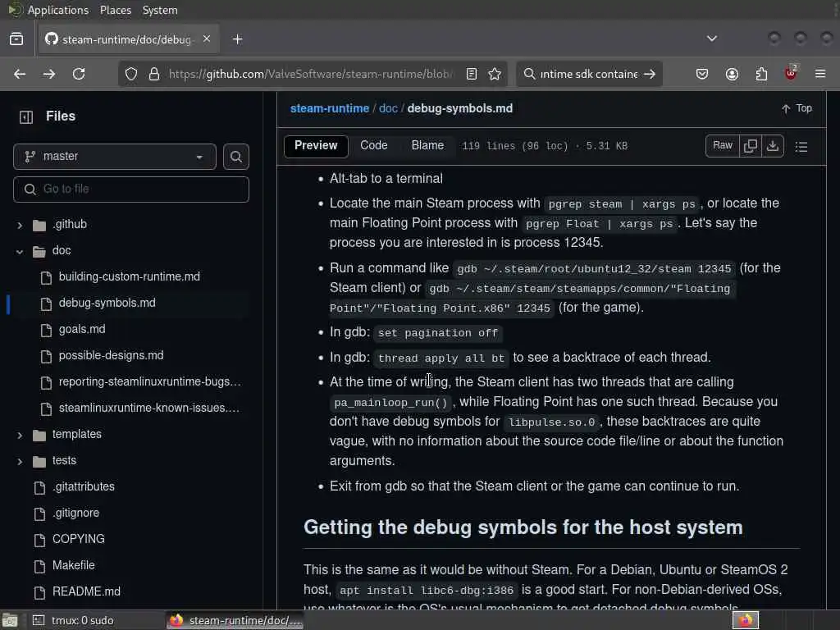840x630 pixels.
Task: Expand the templates folder
Action: click(x=20, y=435)
